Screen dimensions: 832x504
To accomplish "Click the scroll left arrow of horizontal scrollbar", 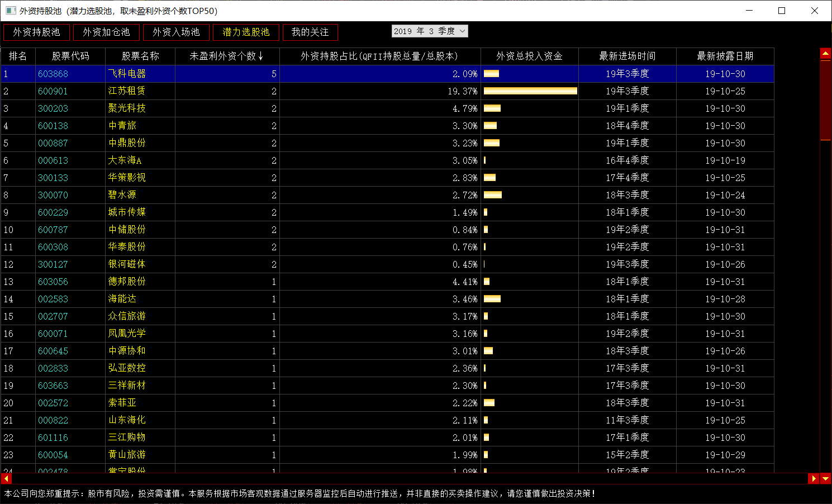I will (x=7, y=478).
